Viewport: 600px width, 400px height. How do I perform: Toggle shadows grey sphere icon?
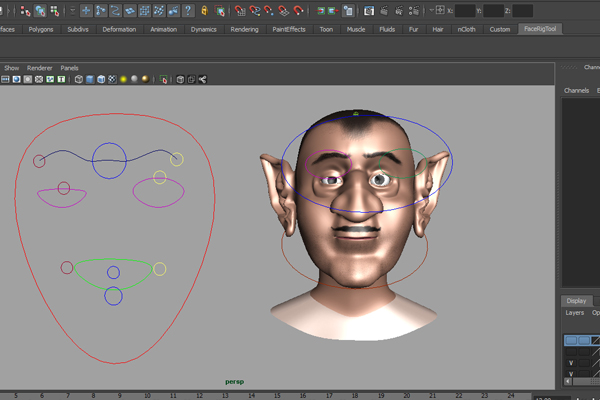134,79
